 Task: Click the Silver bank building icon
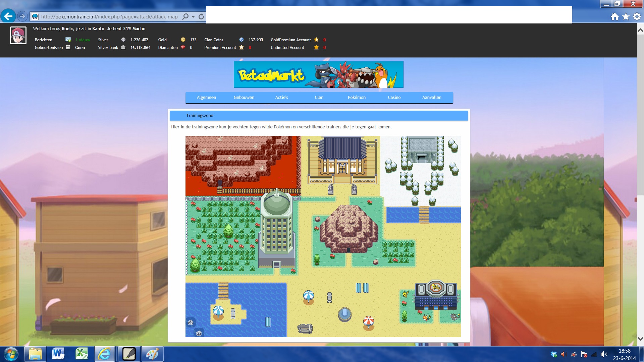pos(123,47)
